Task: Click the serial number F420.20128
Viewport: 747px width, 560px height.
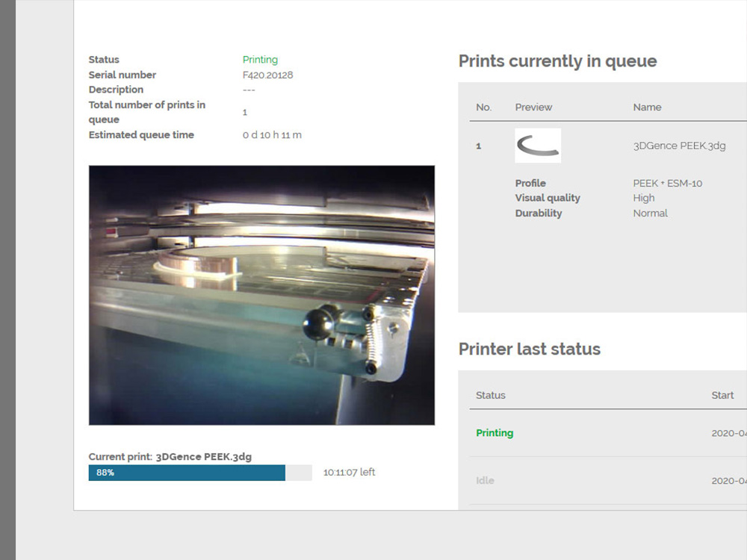Action: (x=267, y=75)
